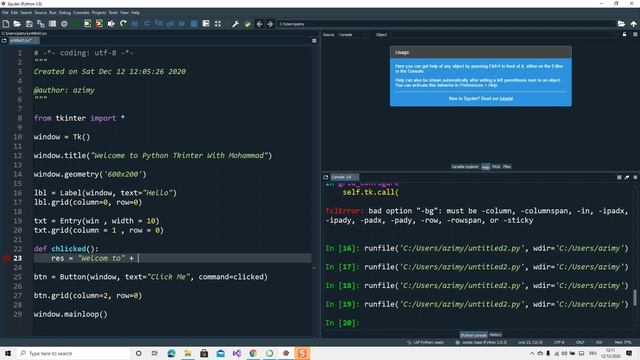
Task: Click the working directory path combo box
Action: pyautogui.click(x=446, y=24)
